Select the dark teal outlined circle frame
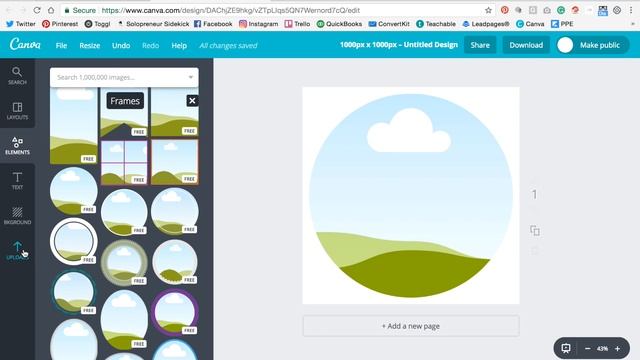This screenshot has height=360, width=640. (x=73, y=291)
